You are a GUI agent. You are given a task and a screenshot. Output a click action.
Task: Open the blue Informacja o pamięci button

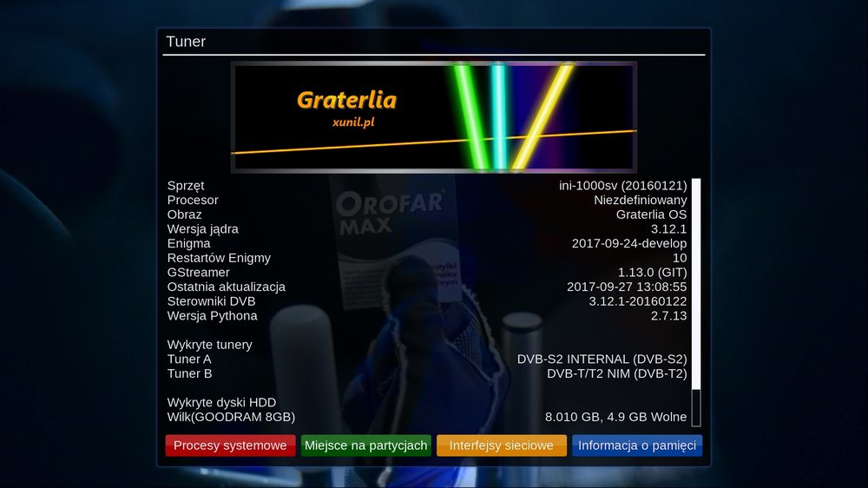coord(637,445)
